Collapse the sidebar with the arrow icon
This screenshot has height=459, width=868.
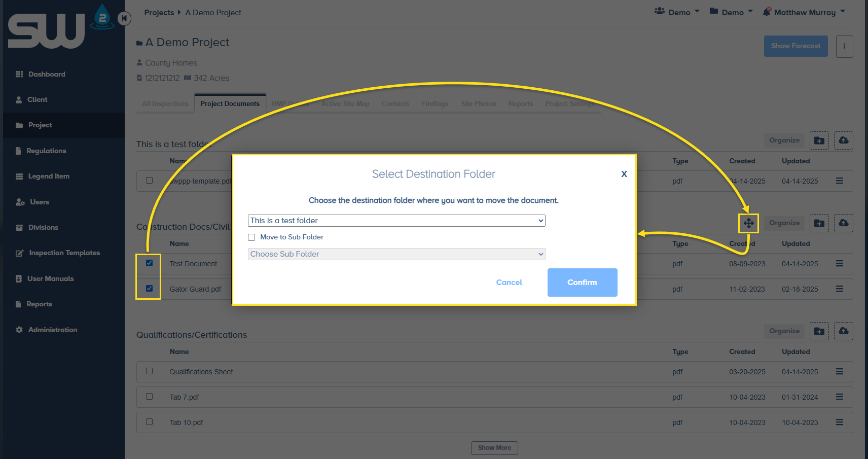124,19
